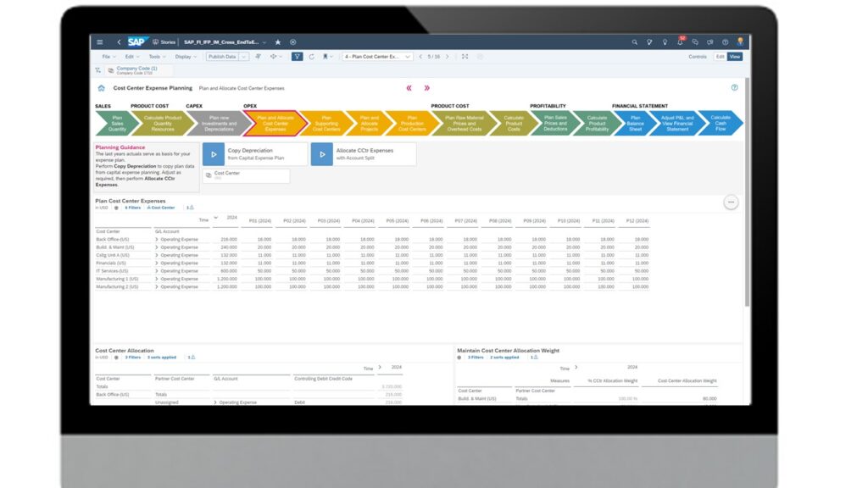
Task: Open the Tools menu
Action: [155, 57]
